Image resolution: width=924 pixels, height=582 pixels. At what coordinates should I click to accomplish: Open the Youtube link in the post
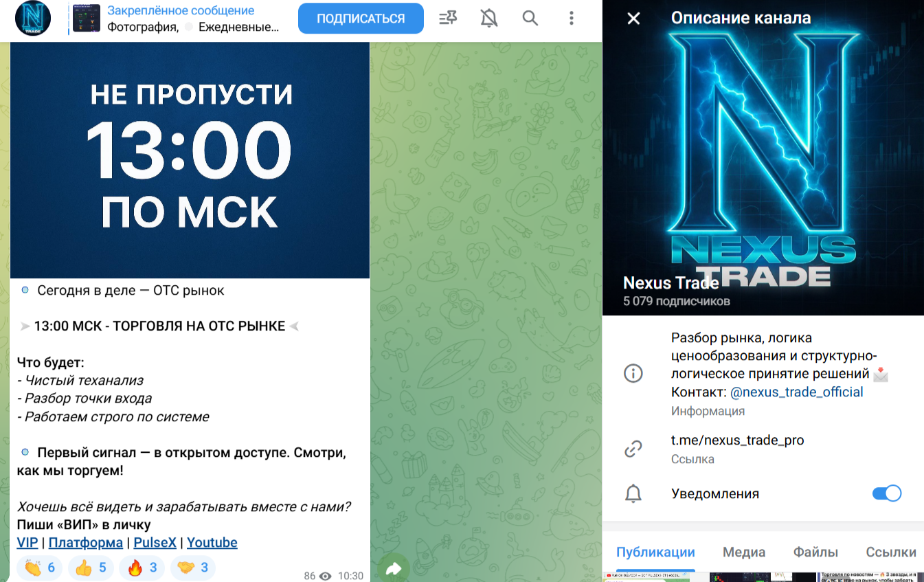point(212,542)
